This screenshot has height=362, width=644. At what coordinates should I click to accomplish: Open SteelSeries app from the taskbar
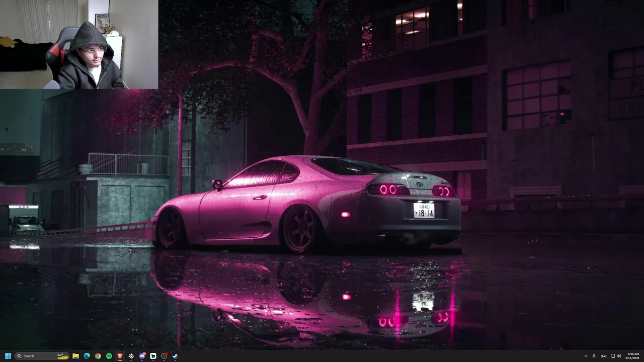[x=131, y=356]
